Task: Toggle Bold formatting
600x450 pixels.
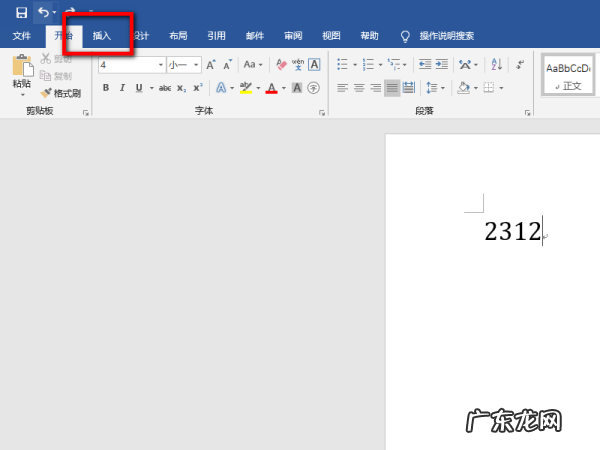Action: [106, 88]
